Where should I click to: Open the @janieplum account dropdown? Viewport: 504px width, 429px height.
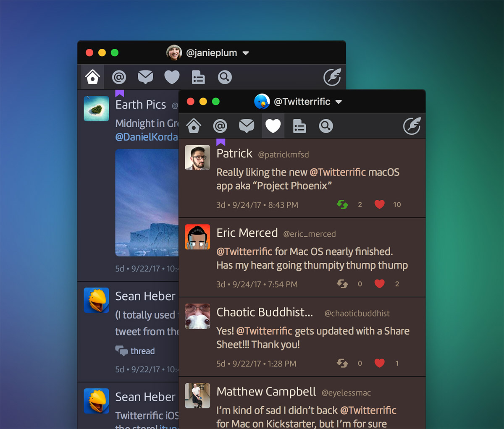[x=246, y=53]
